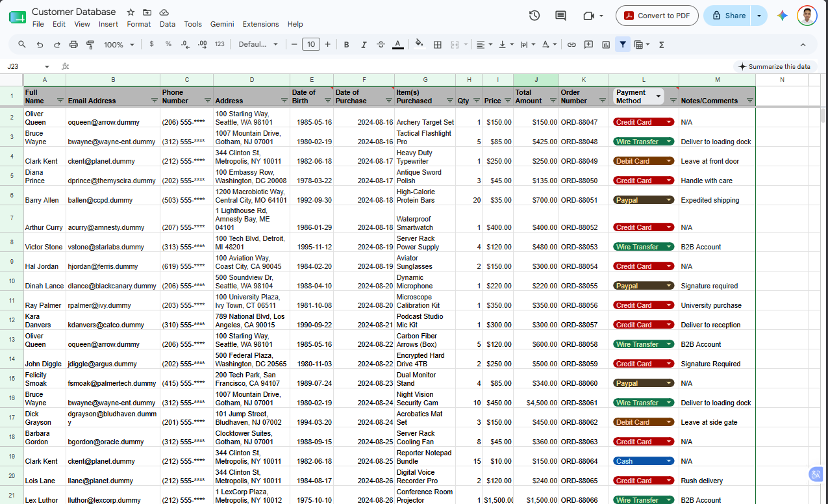Screen dimensions: 828x504
Task: Open the comments panel
Action: [x=560, y=16]
